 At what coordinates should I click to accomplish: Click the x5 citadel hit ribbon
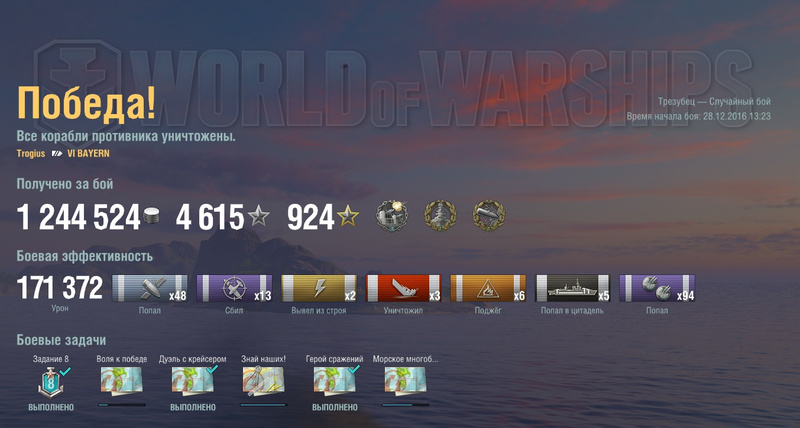pyautogui.click(x=572, y=288)
